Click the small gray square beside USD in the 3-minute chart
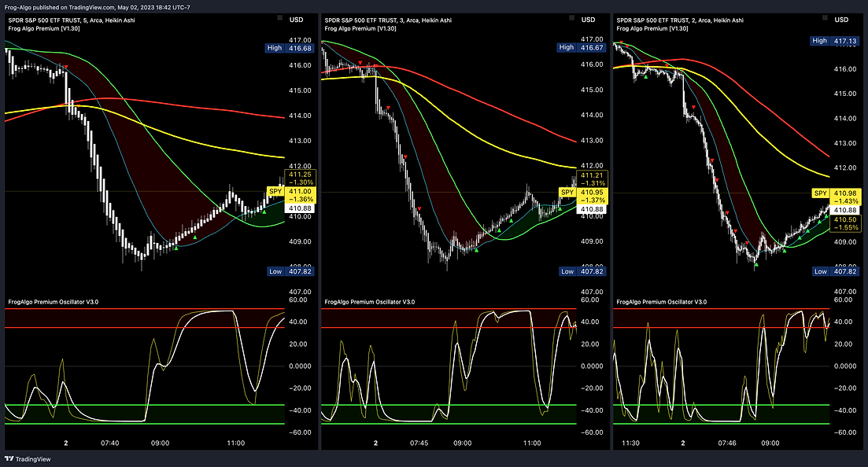 [572, 18]
